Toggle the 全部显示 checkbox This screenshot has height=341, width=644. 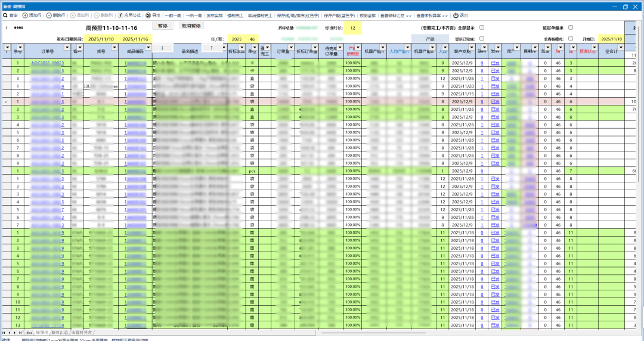point(482,27)
